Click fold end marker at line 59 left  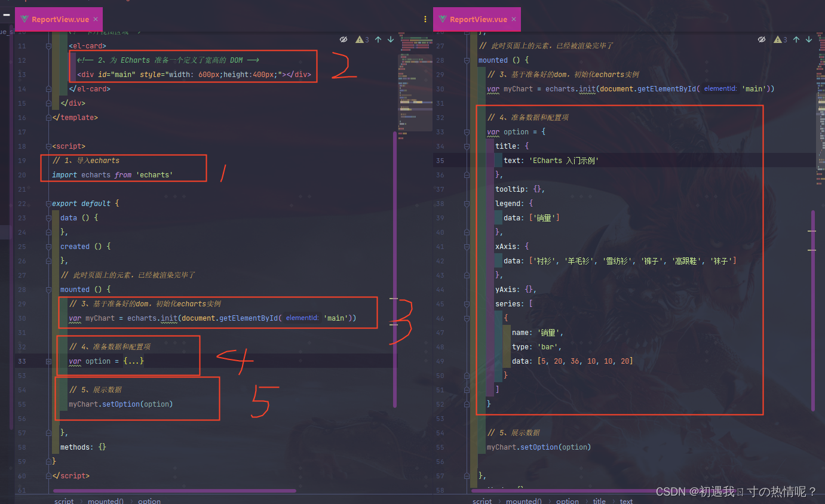(x=48, y=462)
